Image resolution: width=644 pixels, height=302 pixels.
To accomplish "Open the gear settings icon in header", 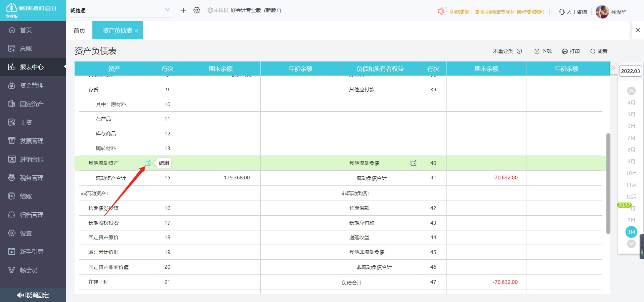I will pos(197,10).
